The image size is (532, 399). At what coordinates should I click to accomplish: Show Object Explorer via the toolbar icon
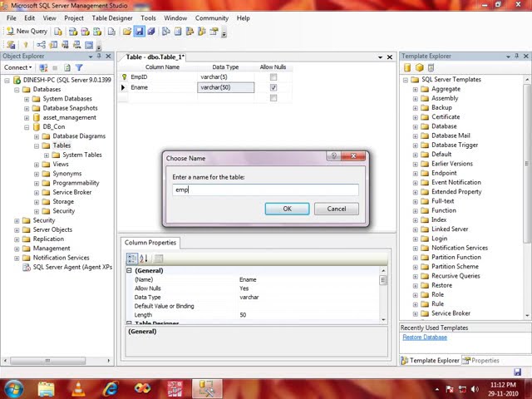190,32
